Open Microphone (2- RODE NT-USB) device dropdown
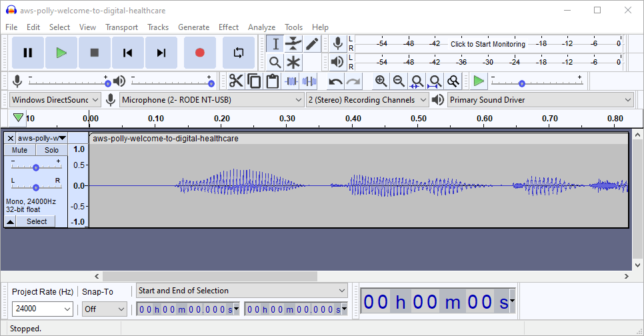 point(212,100)
